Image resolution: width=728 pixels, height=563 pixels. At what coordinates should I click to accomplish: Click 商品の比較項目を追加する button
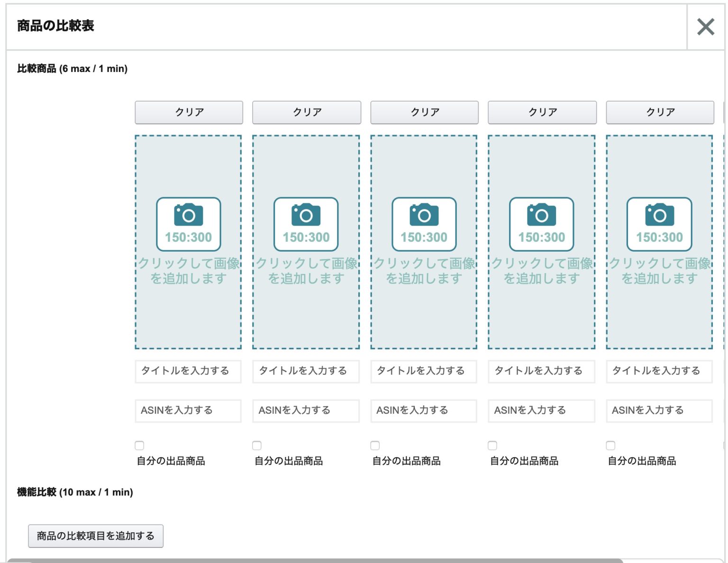[96, 536]
